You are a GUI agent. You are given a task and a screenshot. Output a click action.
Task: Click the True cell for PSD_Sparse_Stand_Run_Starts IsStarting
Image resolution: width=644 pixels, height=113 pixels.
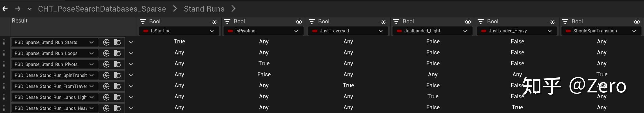(x=179, y=42)
